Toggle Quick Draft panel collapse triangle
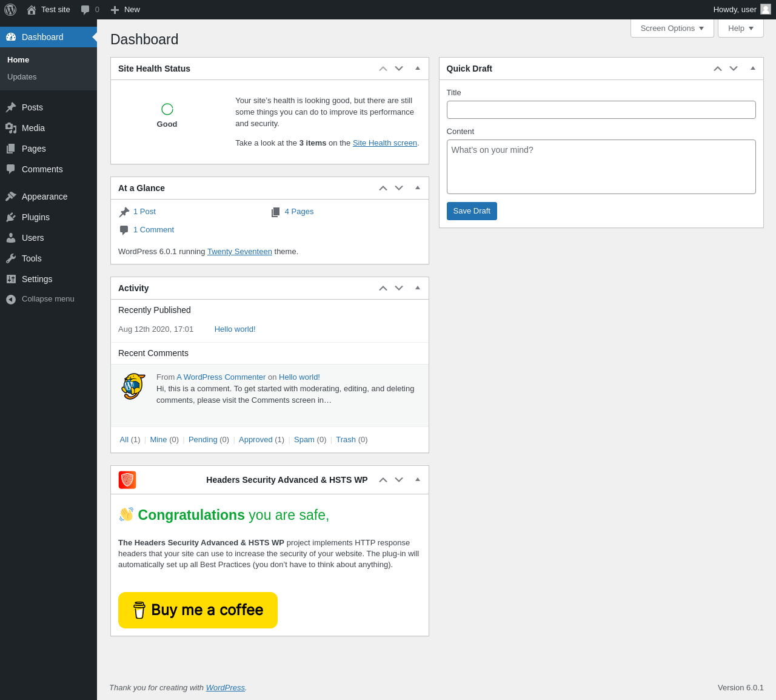The width and height of the screenshot is (776, 700). (753, 69)
